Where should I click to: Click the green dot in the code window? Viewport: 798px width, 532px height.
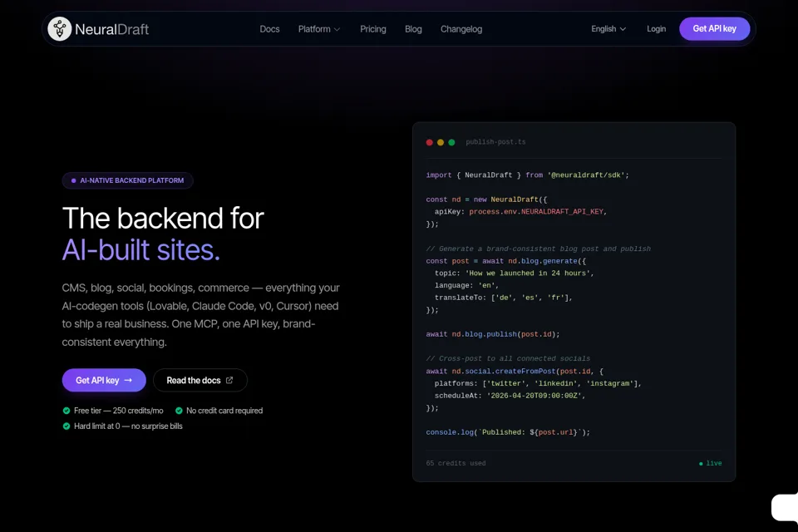coord(451,142)
